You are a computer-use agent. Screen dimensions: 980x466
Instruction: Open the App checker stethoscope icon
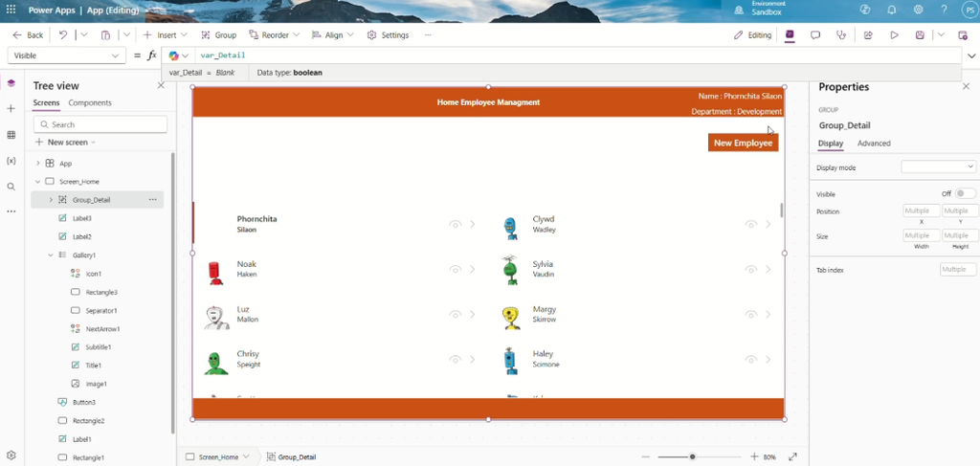[x=841, y=35]
